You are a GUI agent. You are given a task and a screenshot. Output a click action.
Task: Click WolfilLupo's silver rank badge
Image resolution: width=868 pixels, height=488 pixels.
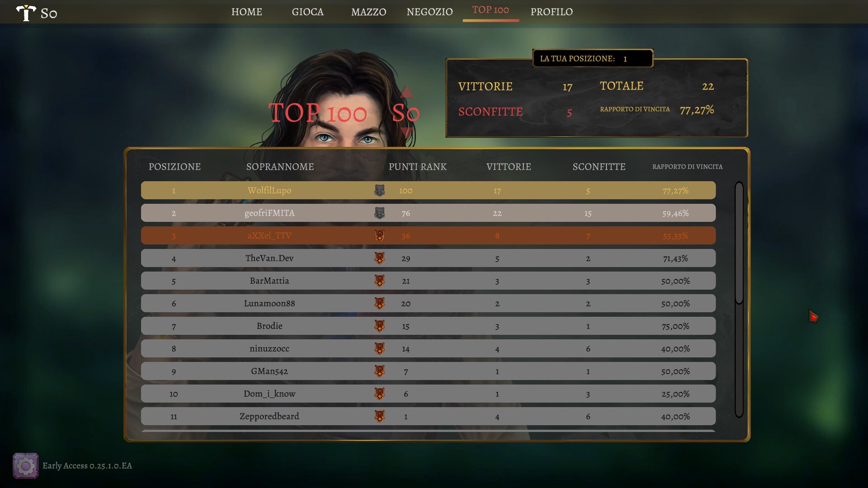pyautogui.click(x=379, y=190)
